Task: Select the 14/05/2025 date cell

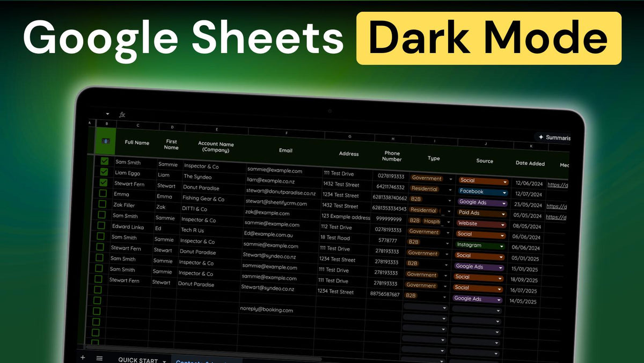Action: click(x=523, y=301)
